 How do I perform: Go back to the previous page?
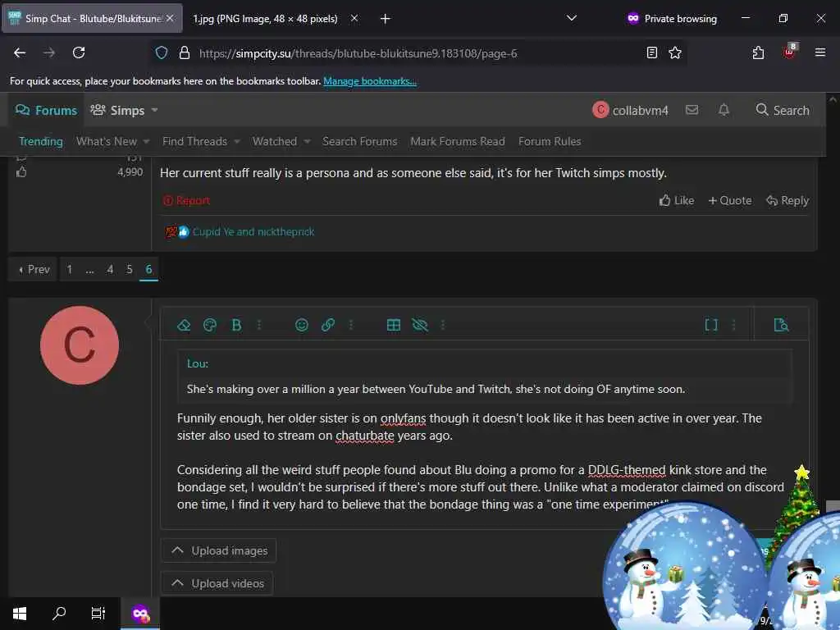20,52
